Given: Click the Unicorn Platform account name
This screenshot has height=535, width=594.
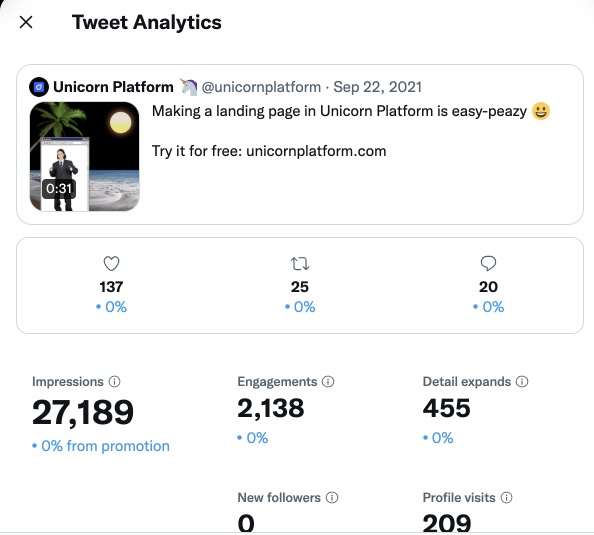Looking at the screenshot, I should point(113,87).
